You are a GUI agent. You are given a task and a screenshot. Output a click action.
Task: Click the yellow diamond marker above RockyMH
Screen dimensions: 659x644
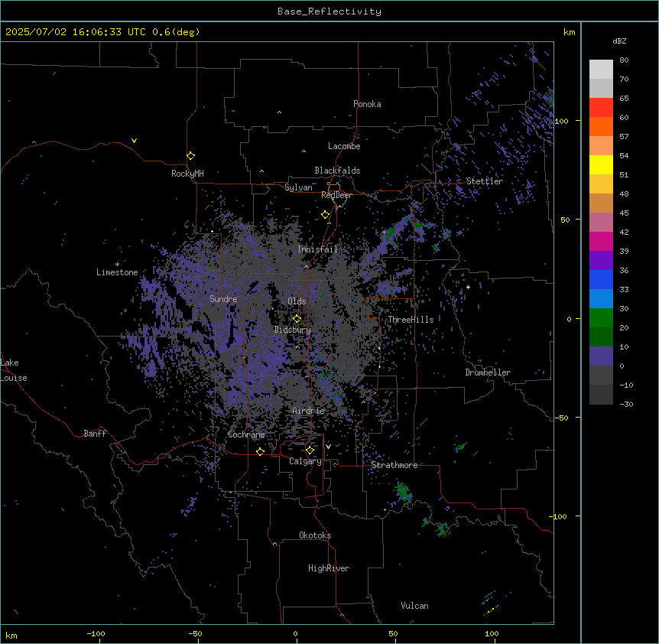click(x=190, y=156)
